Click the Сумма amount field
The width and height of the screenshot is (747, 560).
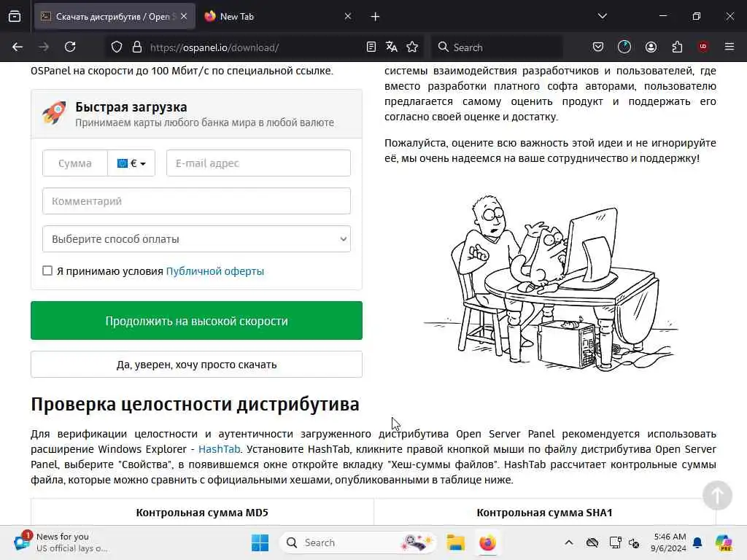(75, 163)
